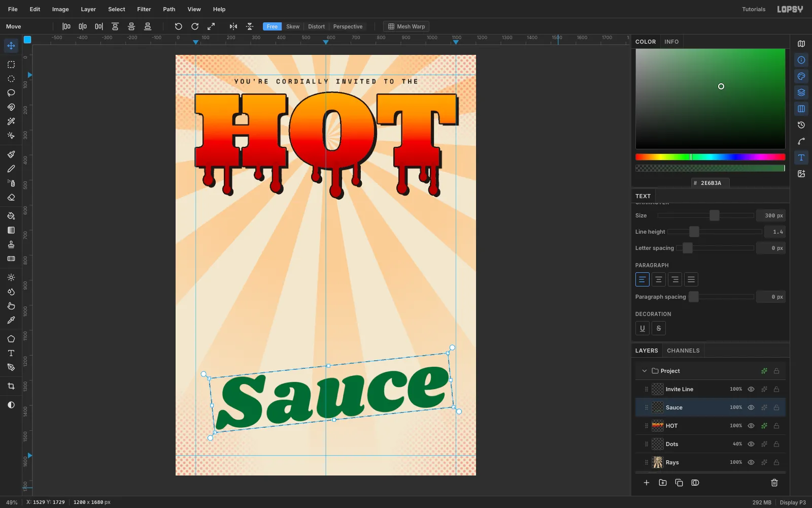Select the Magic Wand tool
This screenshot has height=508, width=812.
click(11, 121)
